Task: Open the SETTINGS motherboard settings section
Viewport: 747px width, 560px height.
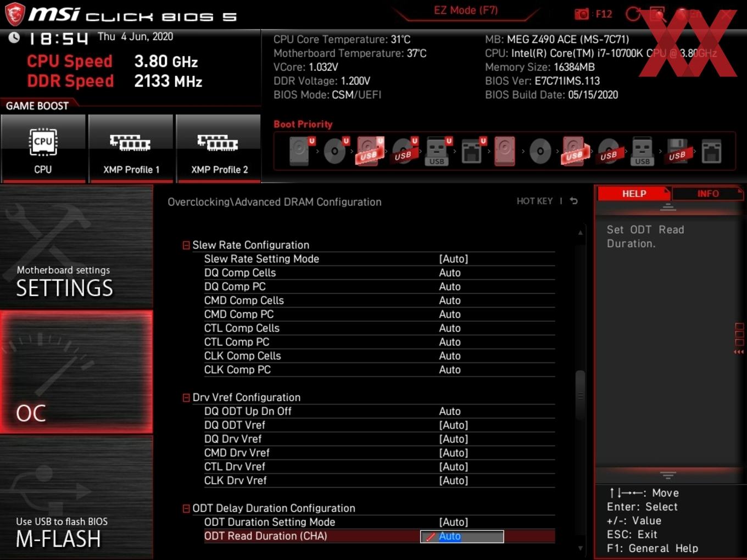Action: coord(76,247)
